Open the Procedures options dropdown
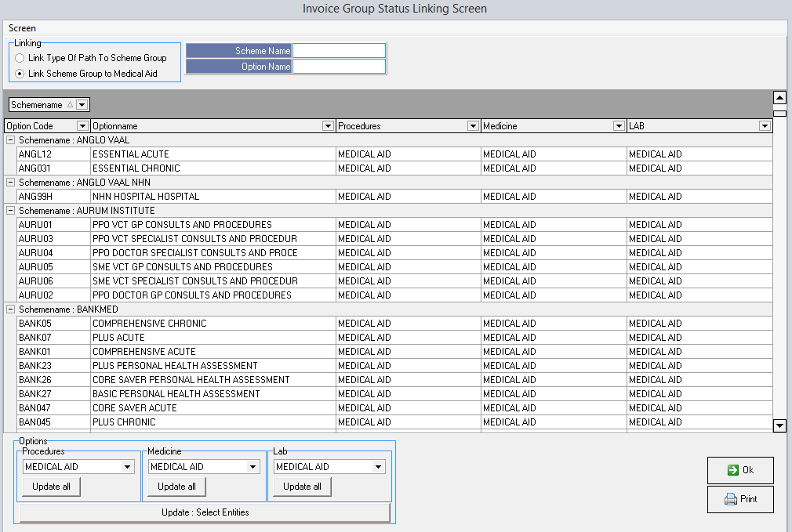Image resolution: width=792 pixels, height=532 pixels. pos(128,467)
